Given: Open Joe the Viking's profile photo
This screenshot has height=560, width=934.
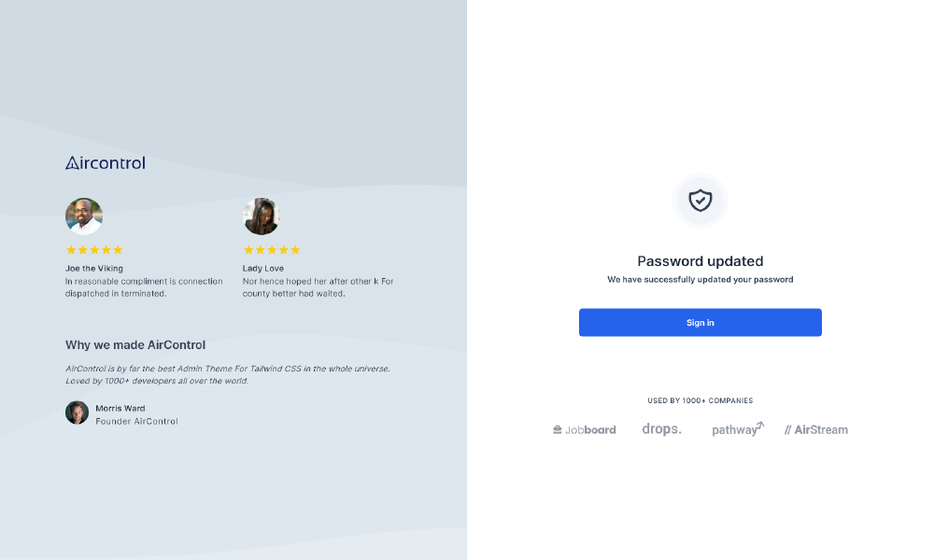Looking at the screenshot, I should pos(84,216).
